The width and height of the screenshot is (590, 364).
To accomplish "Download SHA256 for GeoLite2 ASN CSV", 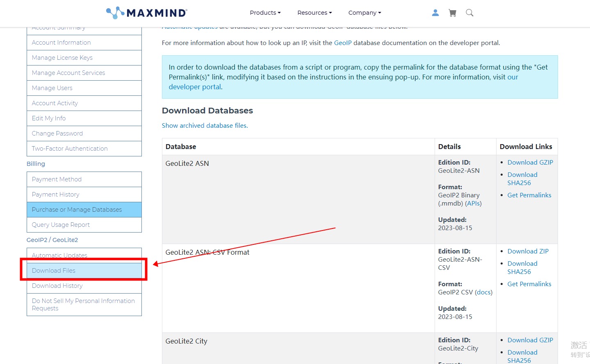I will pos(522,268).
